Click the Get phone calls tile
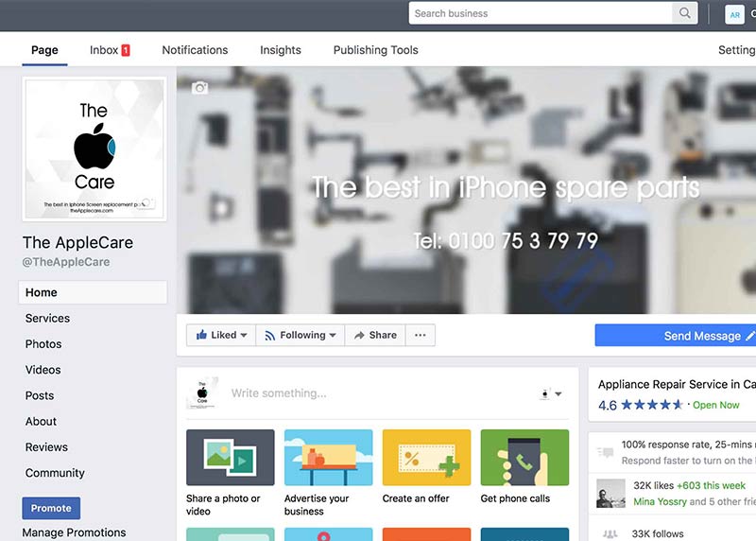The image size is (756, 541). (524, 467)
